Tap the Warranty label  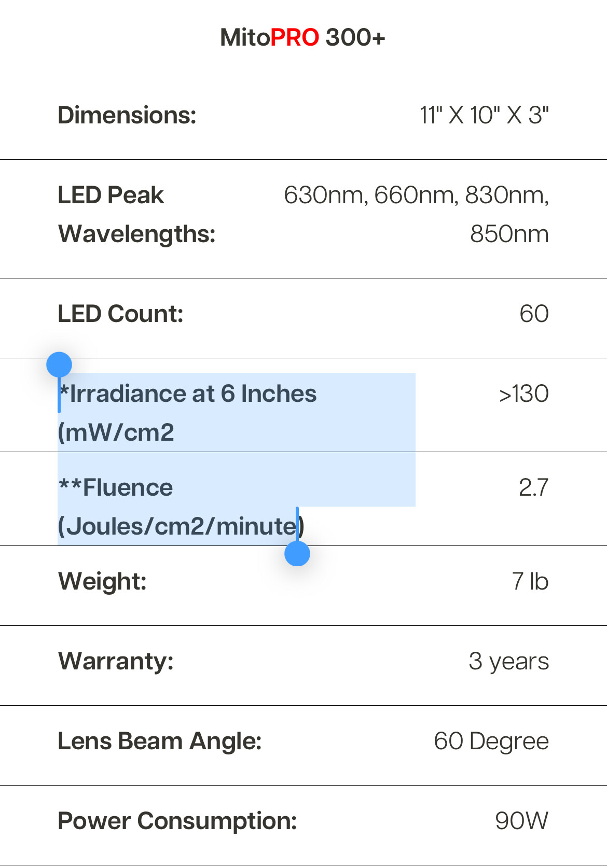click(x=116, y=662)
